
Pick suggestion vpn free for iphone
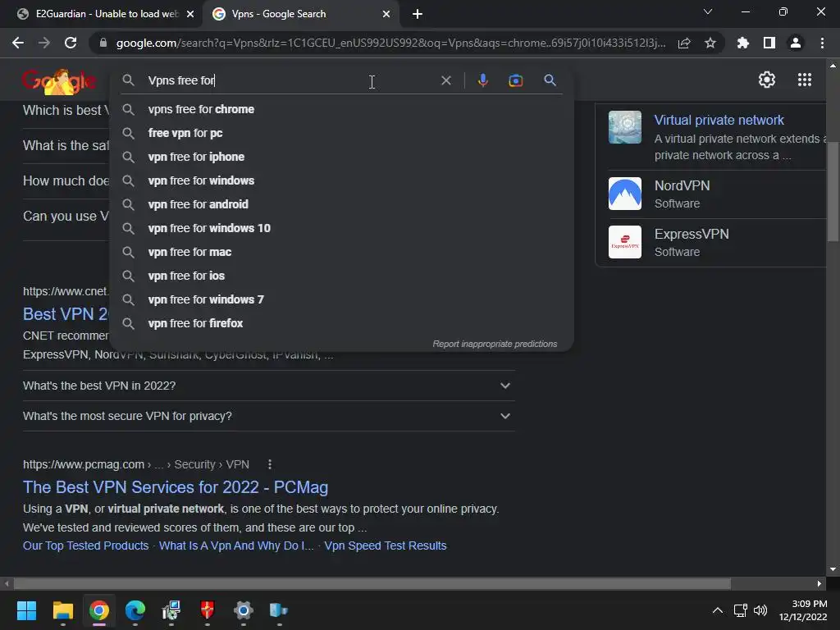point(341,157)
